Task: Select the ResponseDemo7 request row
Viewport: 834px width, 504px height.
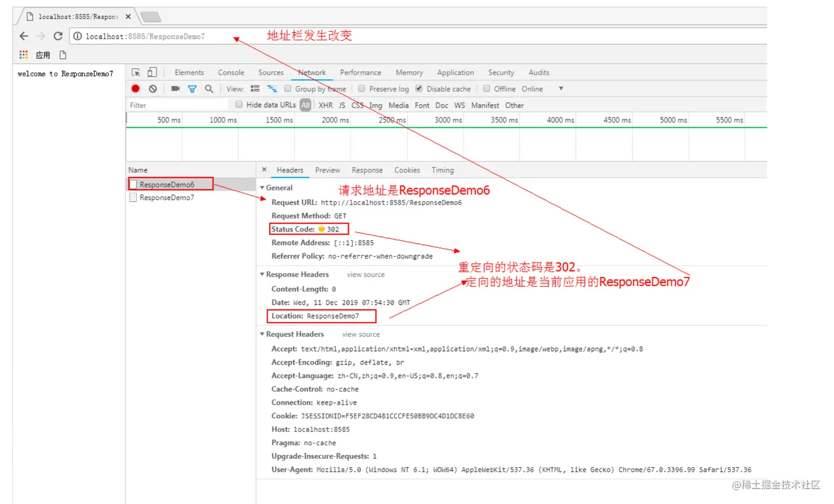Action: (x=191, y=197)
